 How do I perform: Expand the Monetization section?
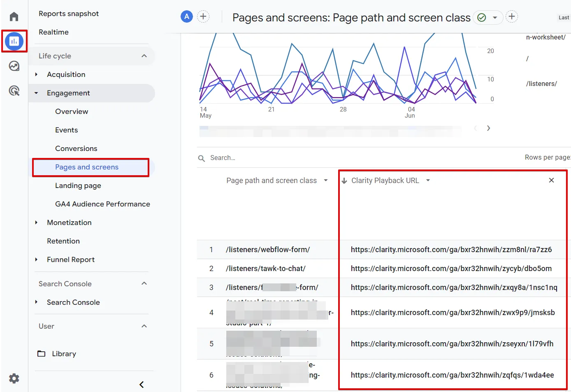pyautogui.click(x=36, y=223)
